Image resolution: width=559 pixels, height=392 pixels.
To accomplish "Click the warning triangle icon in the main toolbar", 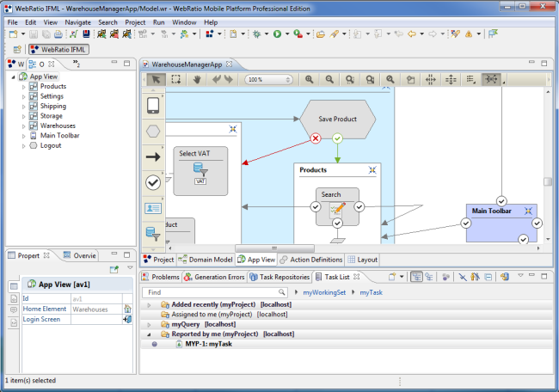I will [469, 34].
